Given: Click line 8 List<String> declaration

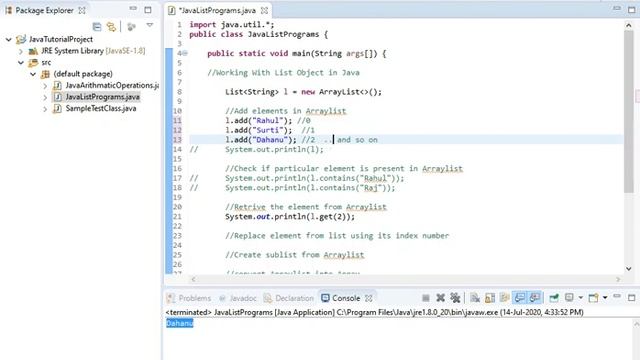Looking at the screenshot, I should 303,92.
